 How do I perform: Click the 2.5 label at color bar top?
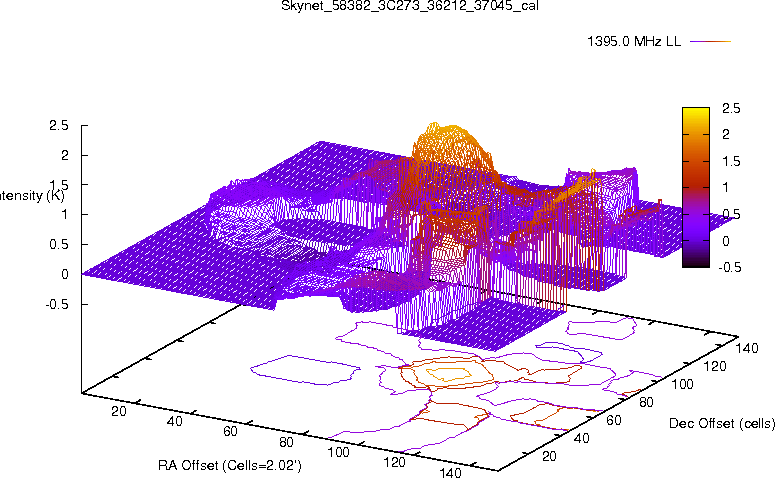coord(731,108)
